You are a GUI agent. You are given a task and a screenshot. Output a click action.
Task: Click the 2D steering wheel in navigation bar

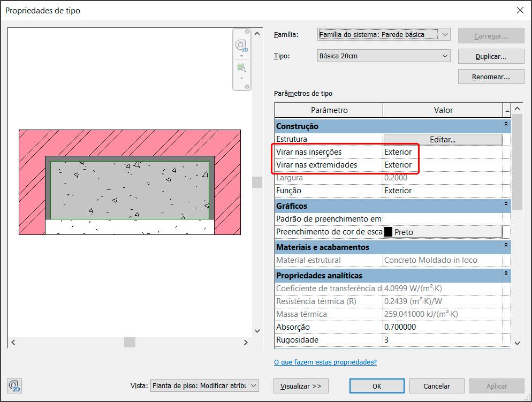pyautogui.click(x=242, y=45)
